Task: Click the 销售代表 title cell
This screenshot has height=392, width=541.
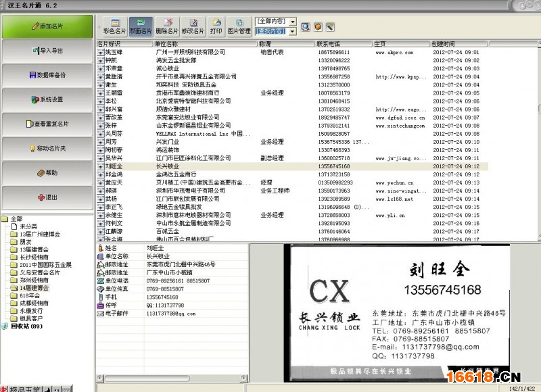Action: (273, 53)
